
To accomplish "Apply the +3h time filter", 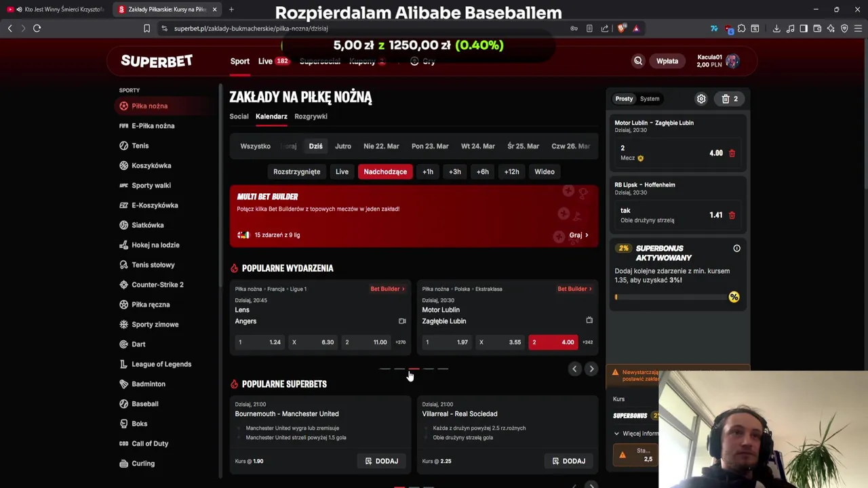I will tap(455, 171).
